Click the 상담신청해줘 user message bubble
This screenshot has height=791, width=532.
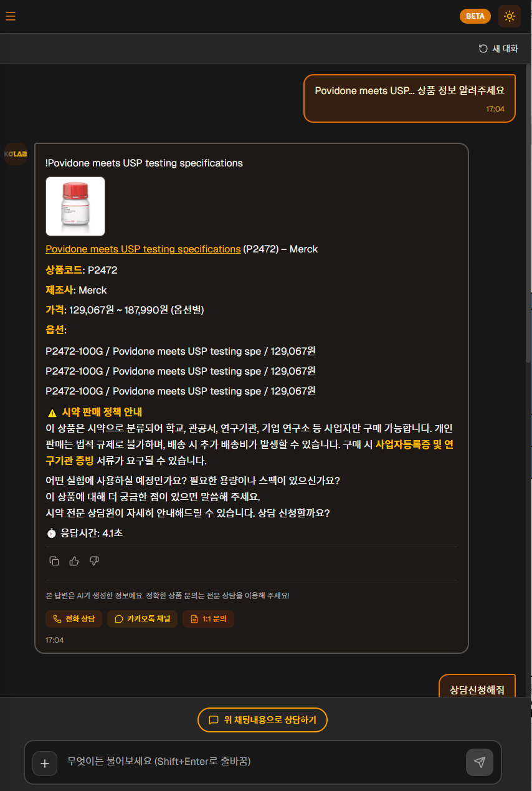pyautogui.click(x=477, y=686)
